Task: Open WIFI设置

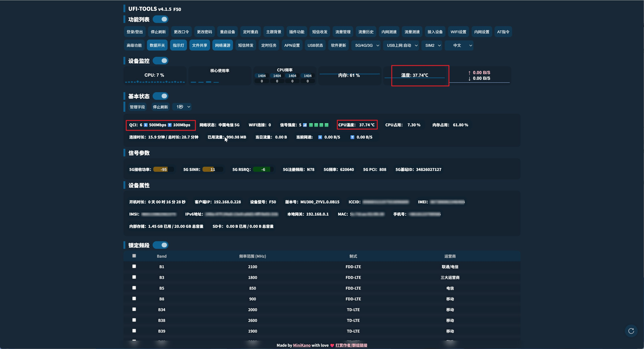Action: point(458,32)
